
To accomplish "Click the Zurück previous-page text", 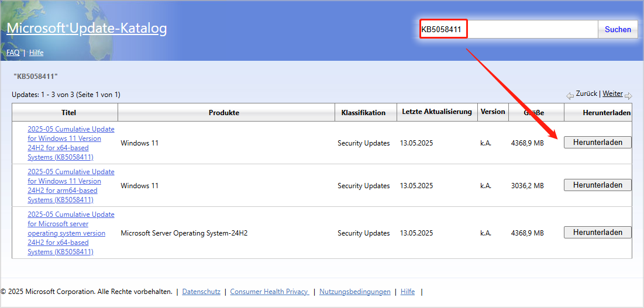I will 586,94.
